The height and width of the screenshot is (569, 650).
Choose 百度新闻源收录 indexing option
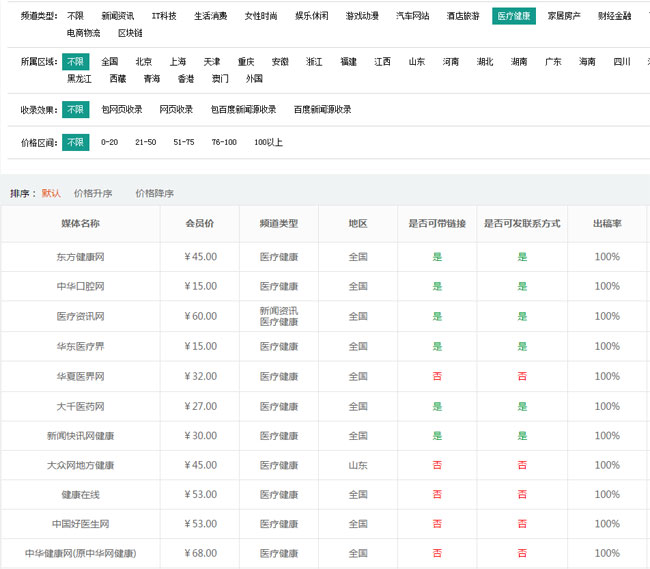tap(322, 110)
